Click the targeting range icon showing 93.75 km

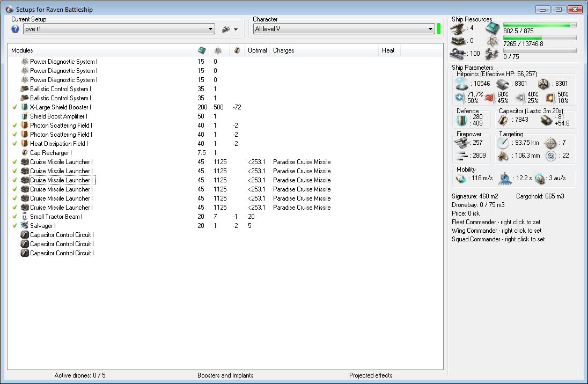[x=503, y=143]
